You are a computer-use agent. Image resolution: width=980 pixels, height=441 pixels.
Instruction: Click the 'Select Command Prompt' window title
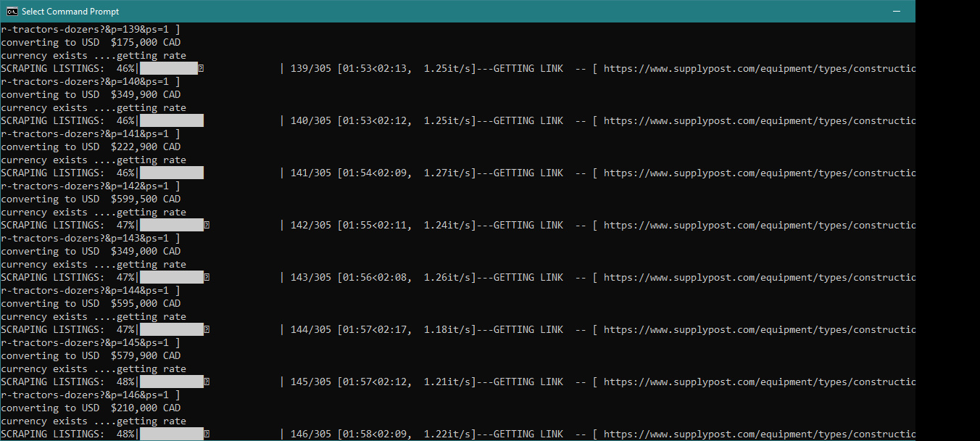[x=70, y=12]
